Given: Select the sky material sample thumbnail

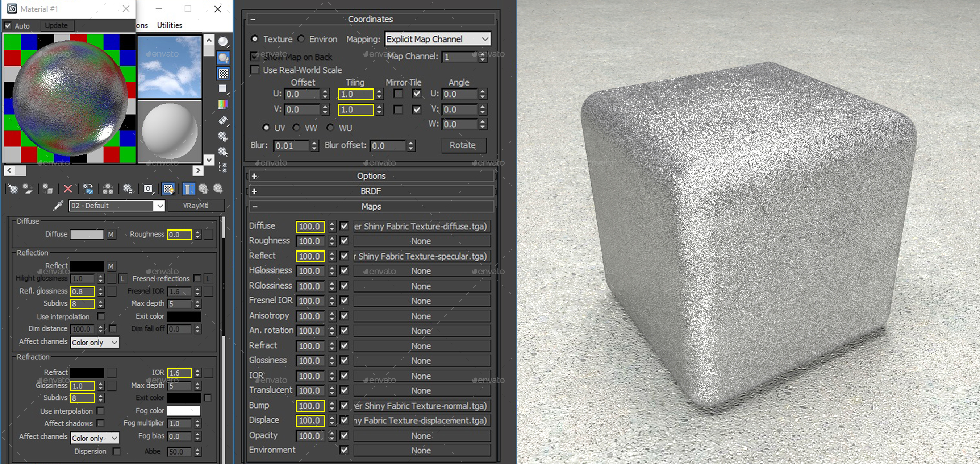Looking at the screenshot, I should [169, 67].
